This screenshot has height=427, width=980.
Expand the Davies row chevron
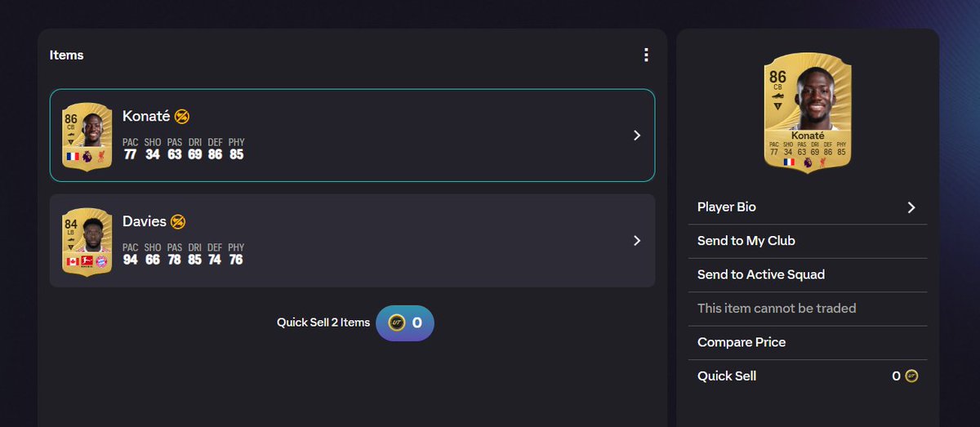637,241
